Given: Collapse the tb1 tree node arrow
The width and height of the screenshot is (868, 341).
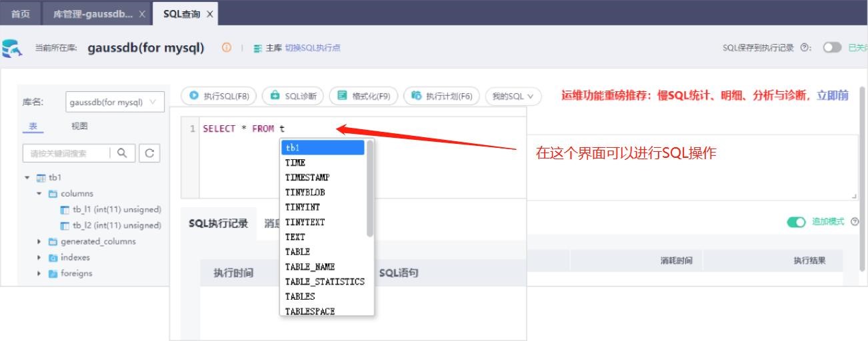Looking at the screenshot, I should point(27,178).
